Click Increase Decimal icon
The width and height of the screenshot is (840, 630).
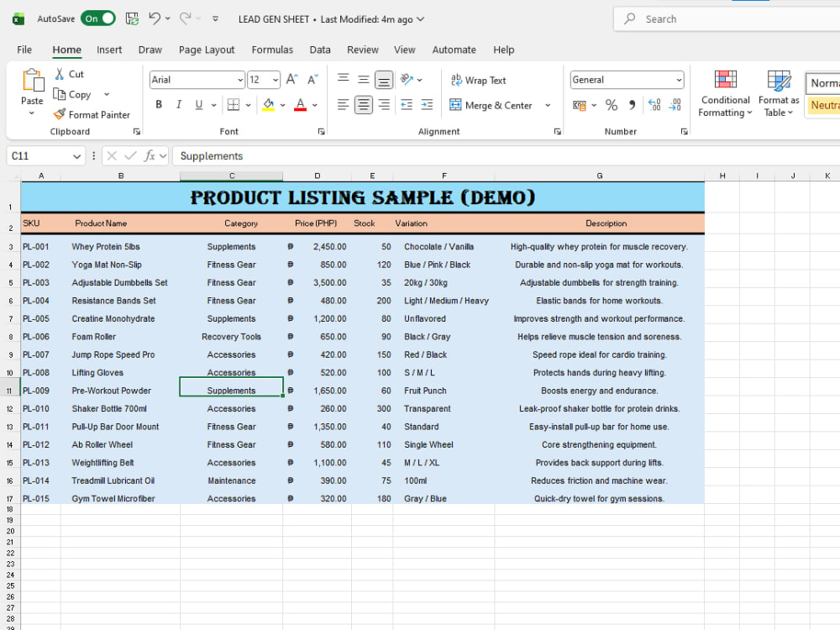point(654,105)
